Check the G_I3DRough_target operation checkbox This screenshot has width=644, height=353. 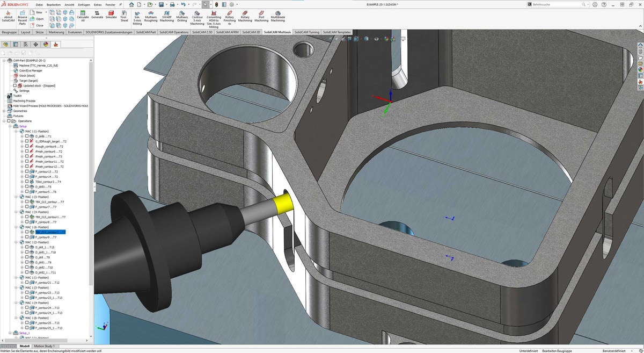[x=27, y=141]
